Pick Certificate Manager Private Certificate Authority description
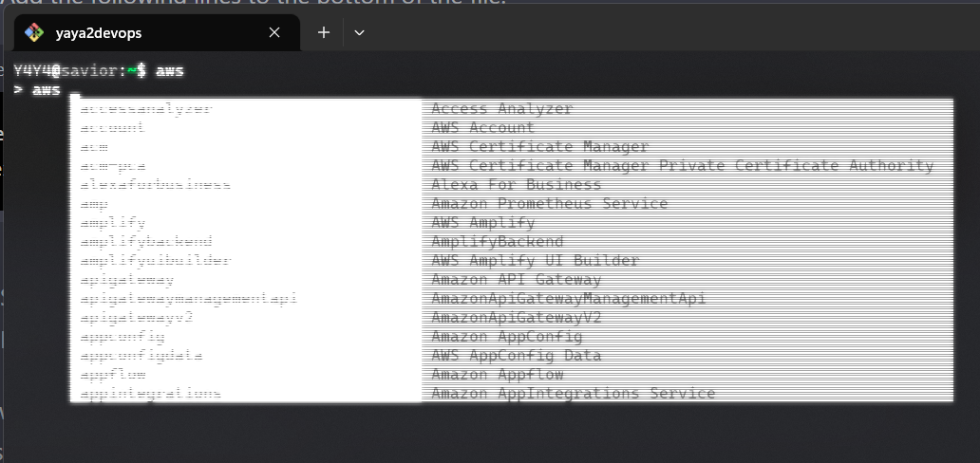980x463 pixels. (683, 166)
